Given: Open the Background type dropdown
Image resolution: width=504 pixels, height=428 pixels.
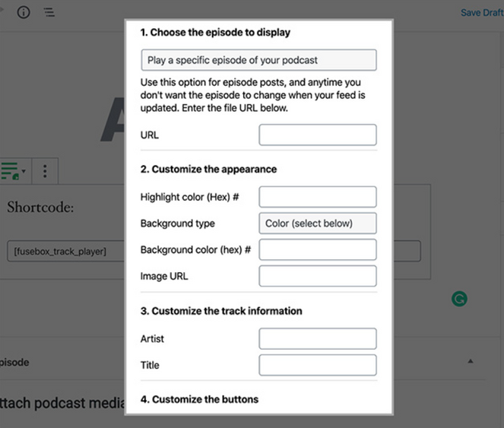Looking at the screenshot, I should (317, 224).
